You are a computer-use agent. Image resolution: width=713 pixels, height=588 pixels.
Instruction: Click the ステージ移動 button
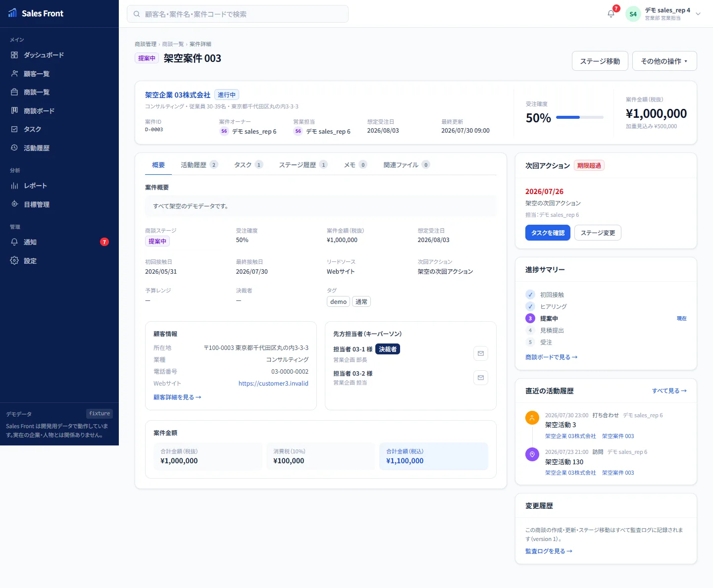coord(600,61)
